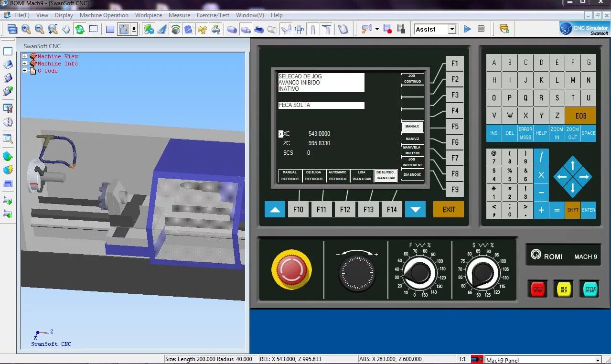Click the red CYCLE STOP button

pyautogui.click(x=538, y=289)
